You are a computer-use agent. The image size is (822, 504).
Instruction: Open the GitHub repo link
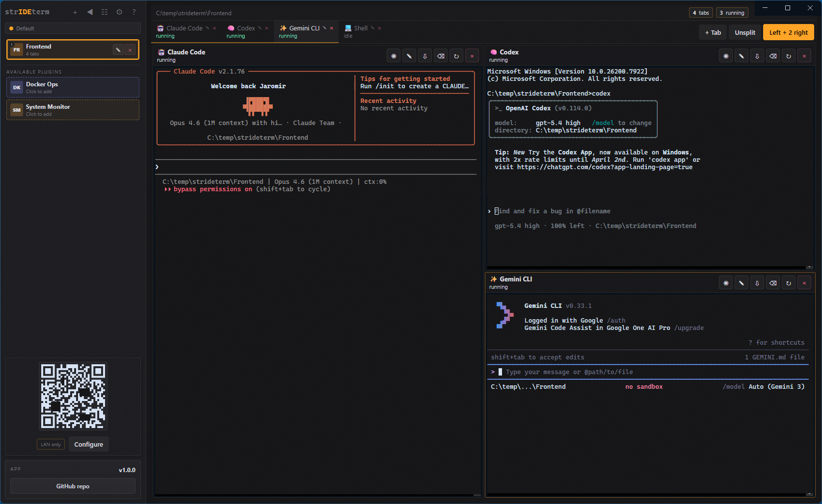(73, 486)
